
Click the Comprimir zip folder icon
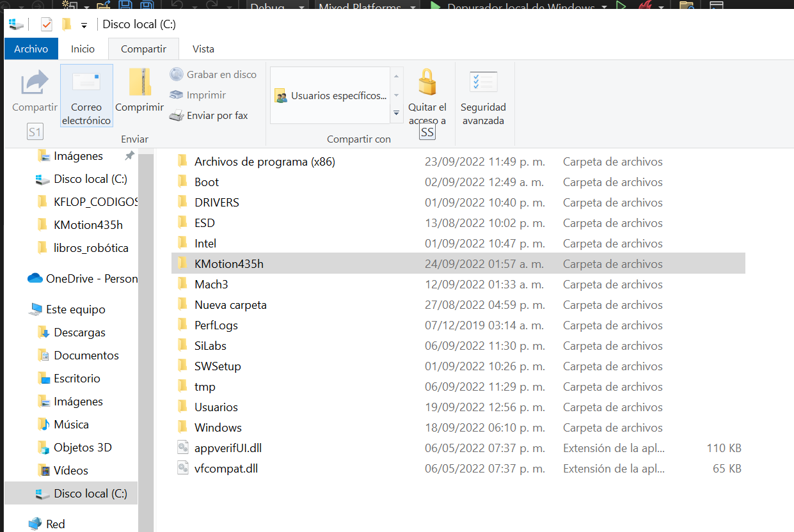pos(139,83)
